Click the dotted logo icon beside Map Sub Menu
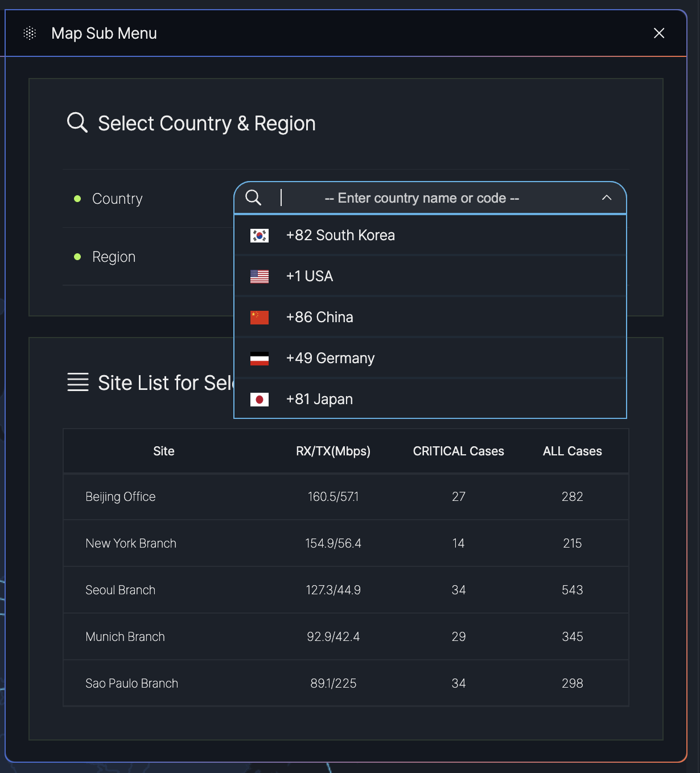 (30, 34)
